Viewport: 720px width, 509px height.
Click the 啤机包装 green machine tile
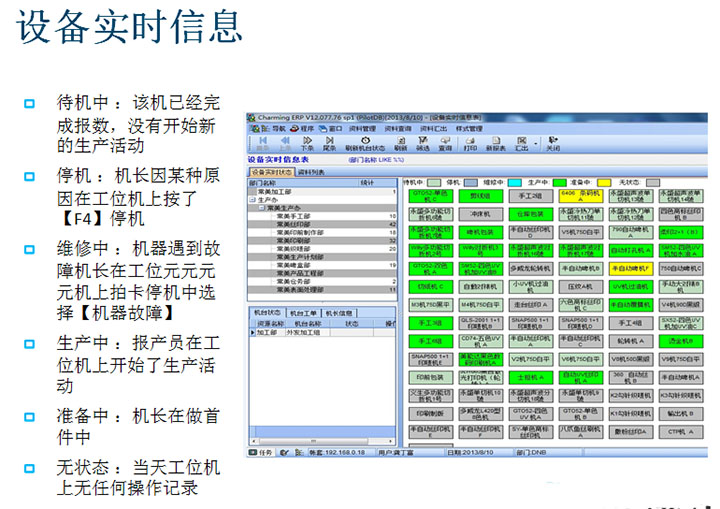tap(480, 232)
